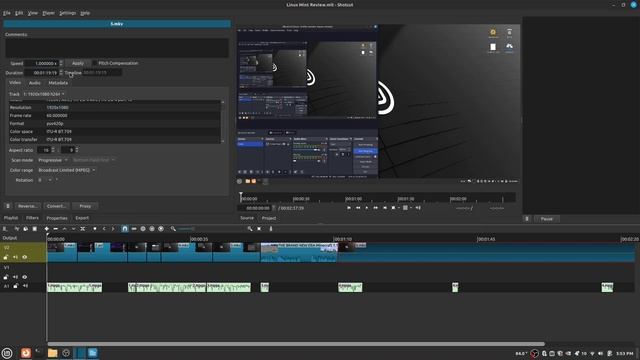640x360 pixels.
Task: Toggle Ripple trim and drop
Action: 143,229
